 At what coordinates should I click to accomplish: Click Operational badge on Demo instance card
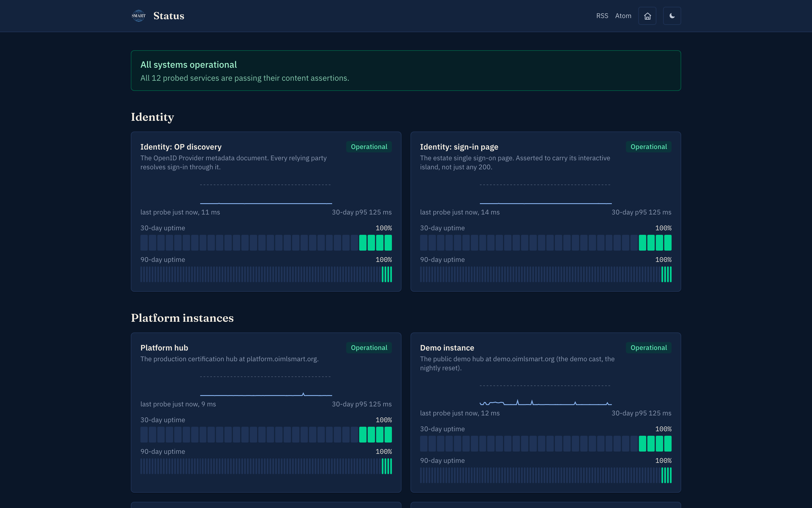pyautogui.click(x=648, y=348)
